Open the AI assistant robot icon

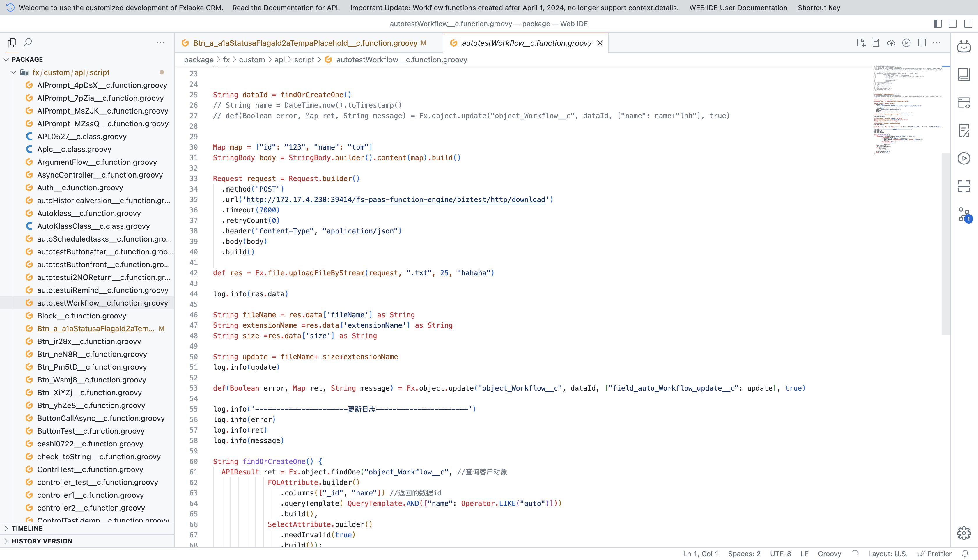(964, 47)
